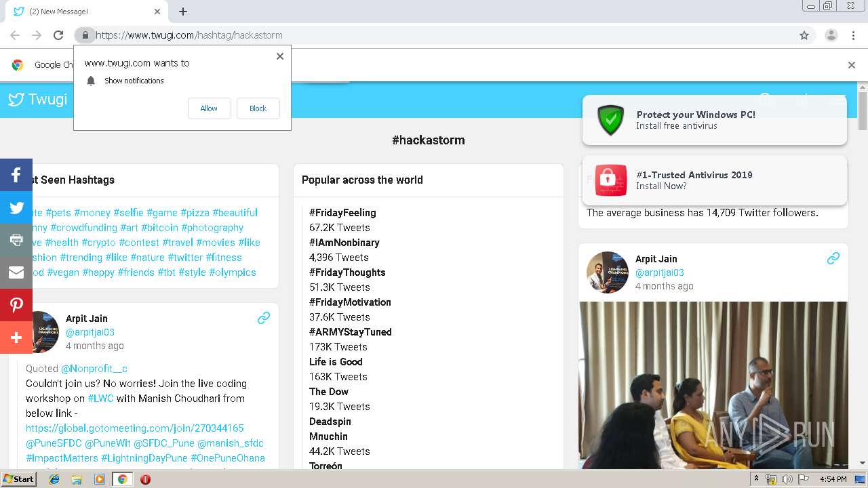Open more share options plus icon
Screen dimensions: 868x488
click(x=16, y=338)
